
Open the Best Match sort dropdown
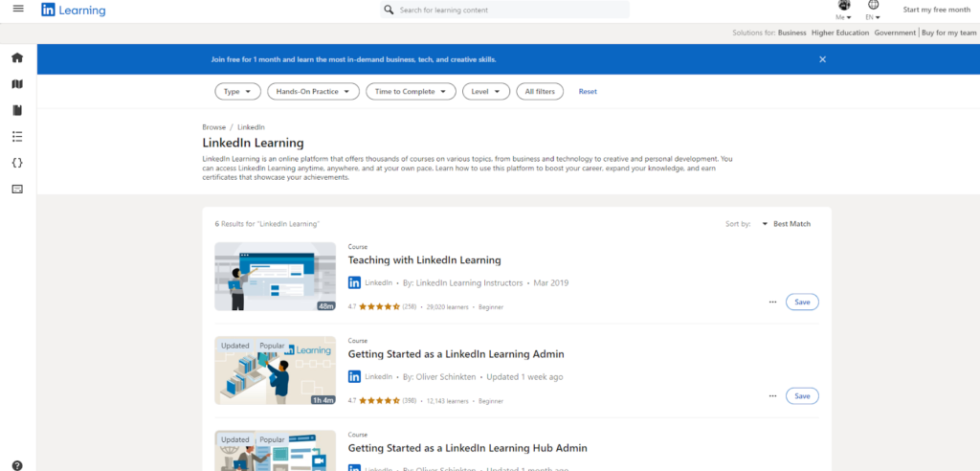787,224
